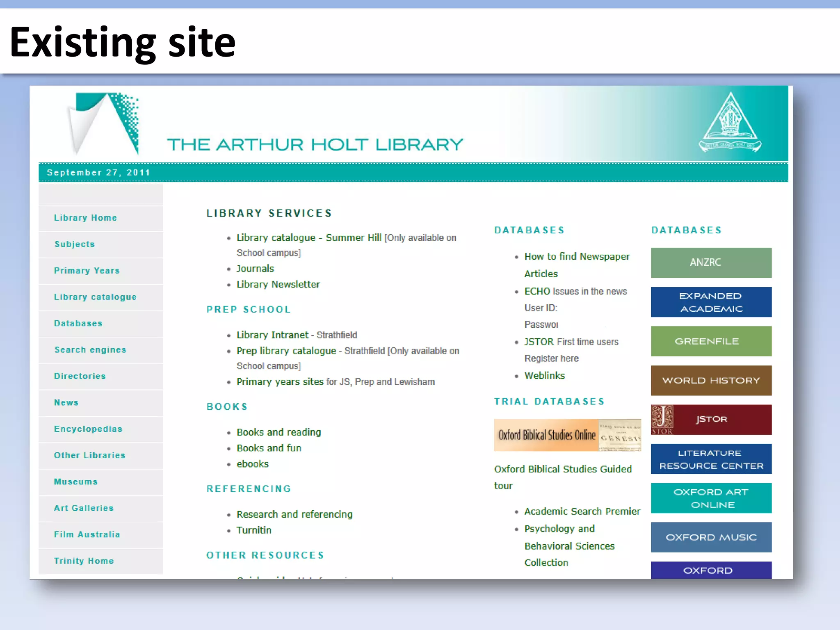Follow the Turnitin link under Referencing
Screen dimensions: 840x630
point(254,530)
